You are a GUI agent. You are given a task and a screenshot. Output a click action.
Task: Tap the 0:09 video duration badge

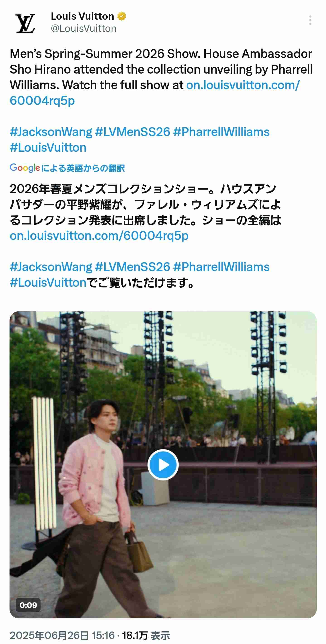coord(28,605)
